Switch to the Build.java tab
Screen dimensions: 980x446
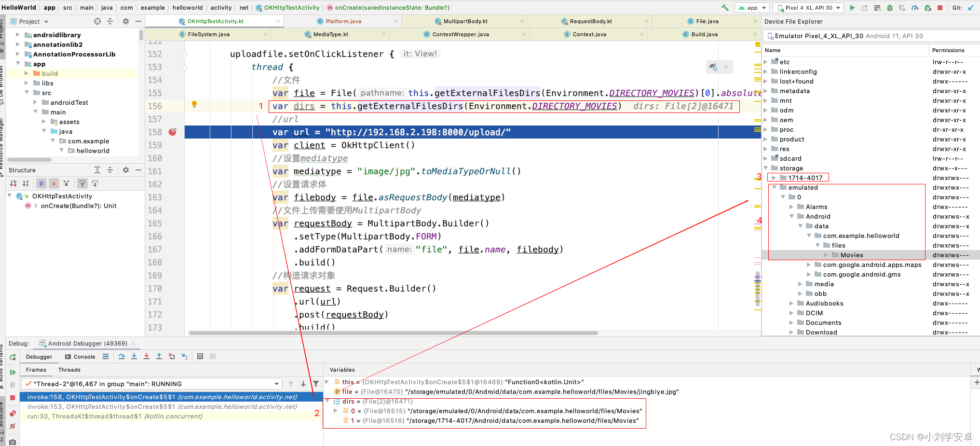click(705, 34)
